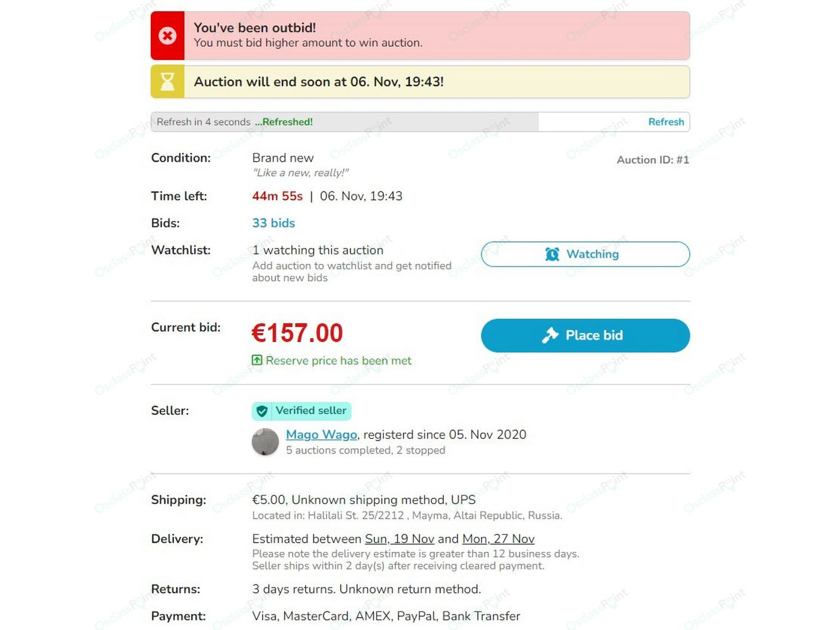Refresh the auction data now

click(x=666, y=122)
